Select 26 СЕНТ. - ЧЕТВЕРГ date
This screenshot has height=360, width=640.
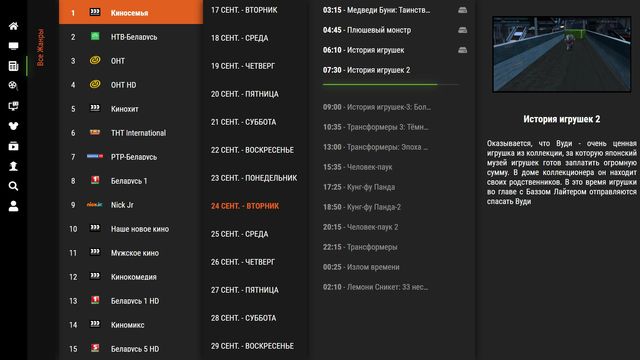[243, 262]
